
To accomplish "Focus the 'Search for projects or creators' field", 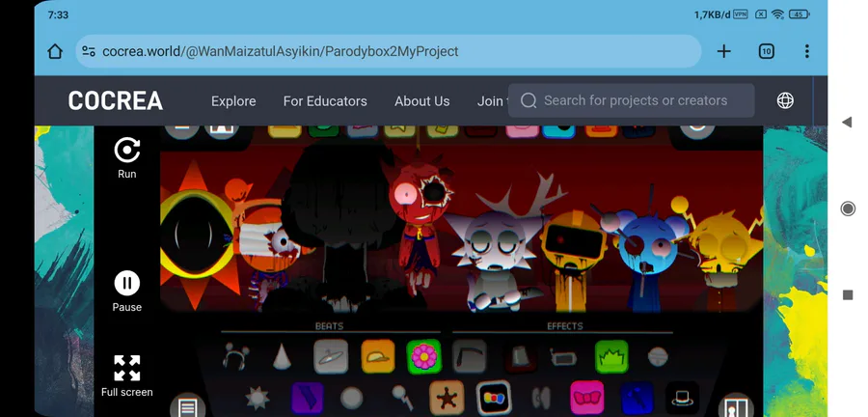I will click(631, 100).
